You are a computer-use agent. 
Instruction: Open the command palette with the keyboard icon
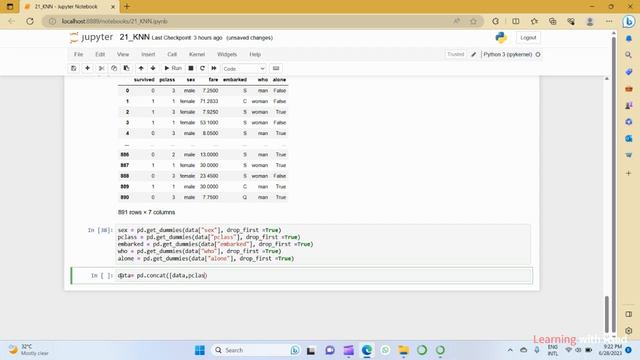276,68
